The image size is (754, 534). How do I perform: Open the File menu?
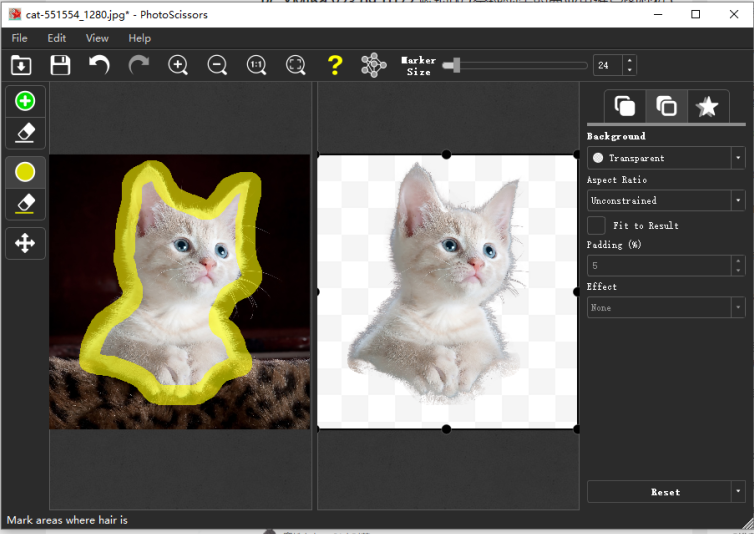coord(19,38)
